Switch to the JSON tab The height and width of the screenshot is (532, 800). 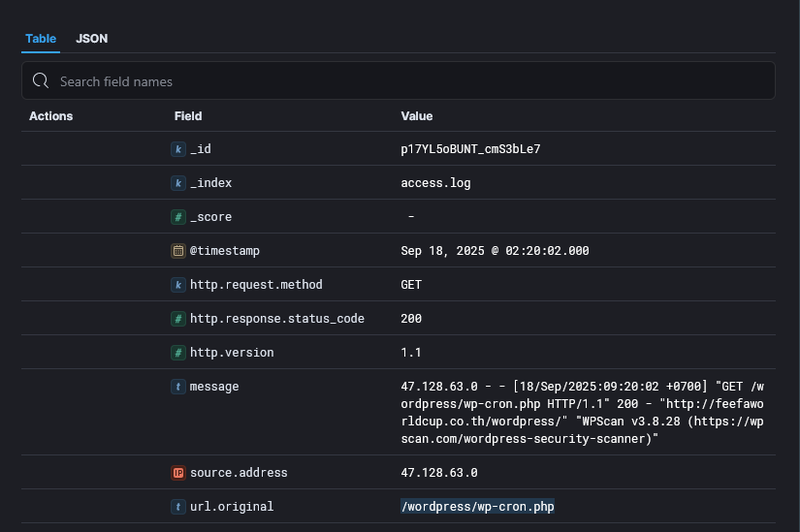click(x=92, y=39)
